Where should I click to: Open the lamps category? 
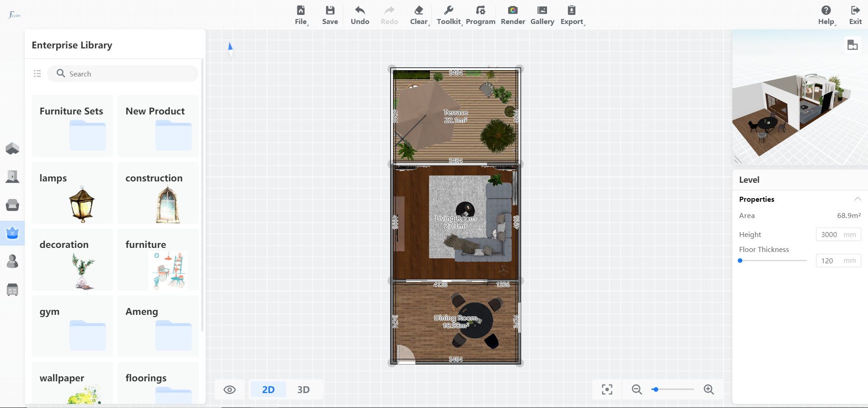72,193
